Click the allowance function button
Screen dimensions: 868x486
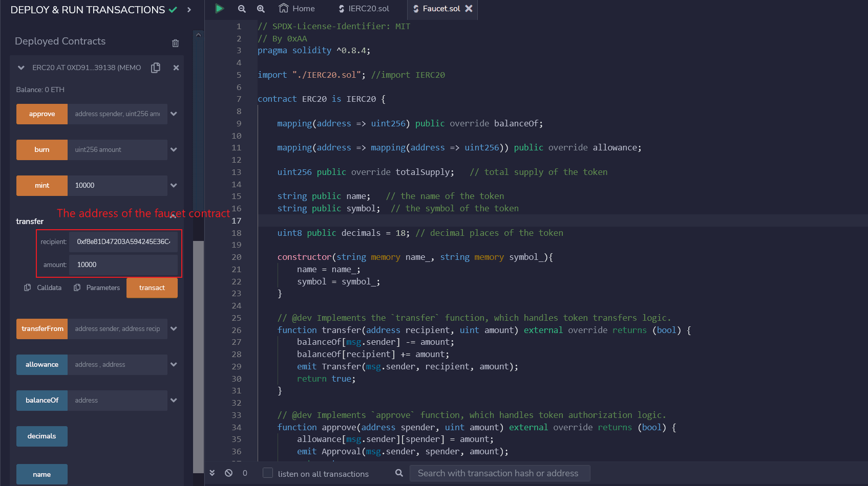(x=42, y=365)
